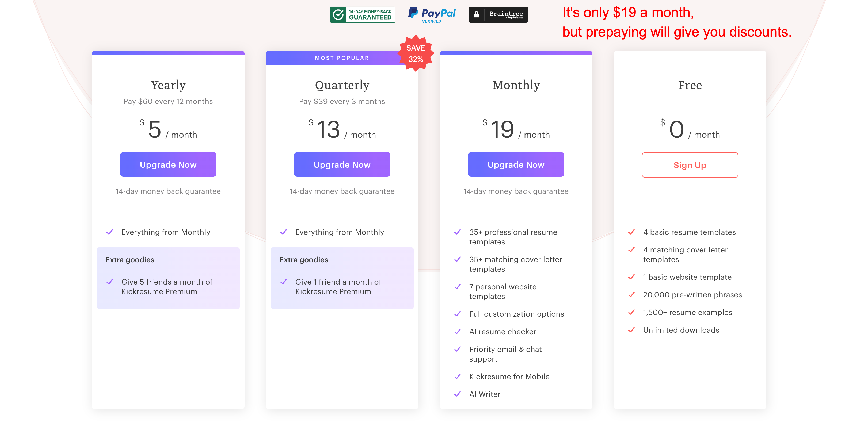Click the Save 32% starburst badge
Viewport: 868px width, 430px height.
coord(416,53)
